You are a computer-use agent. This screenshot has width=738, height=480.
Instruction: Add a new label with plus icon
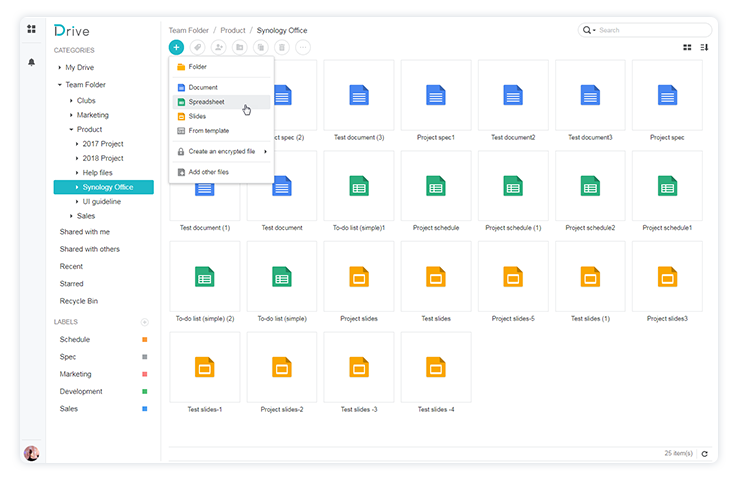pyautogui.click(x=144, y=322)
